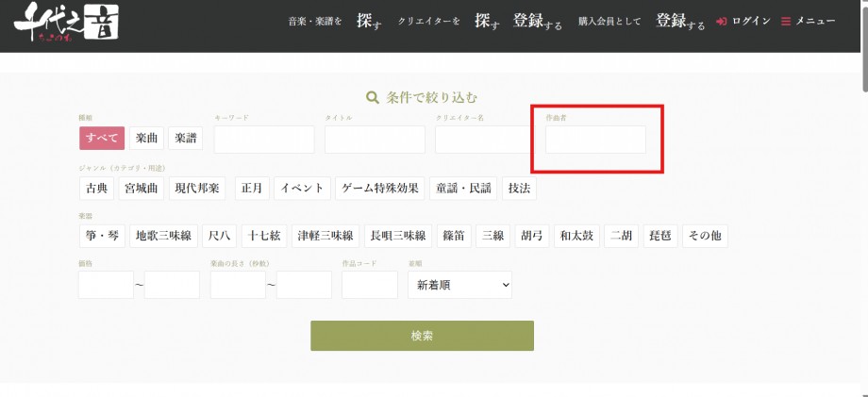This screenshot has height=397, width=868.
Task: Open the 新着順 sort order dropdown
Action: (459, 284)
